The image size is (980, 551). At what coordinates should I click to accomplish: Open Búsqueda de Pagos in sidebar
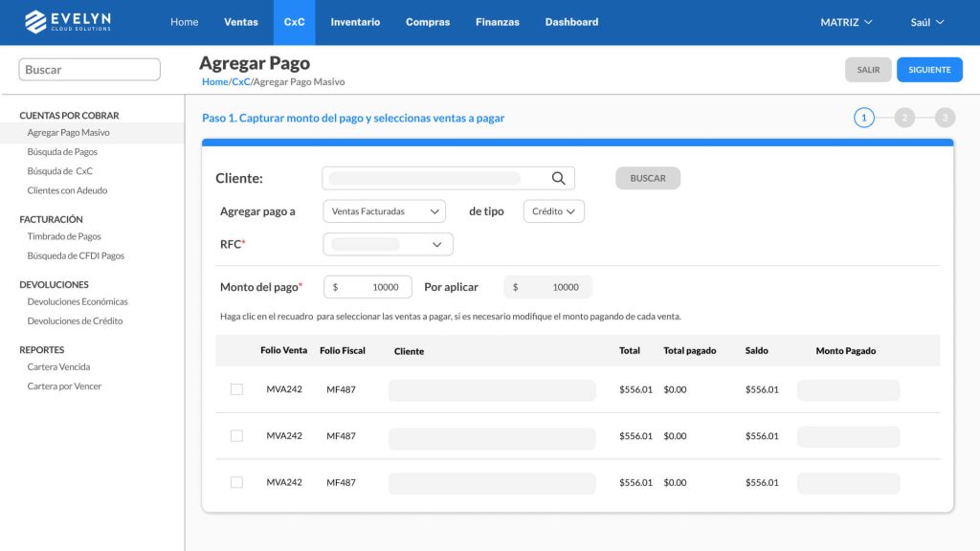click(x=62, y=152)
